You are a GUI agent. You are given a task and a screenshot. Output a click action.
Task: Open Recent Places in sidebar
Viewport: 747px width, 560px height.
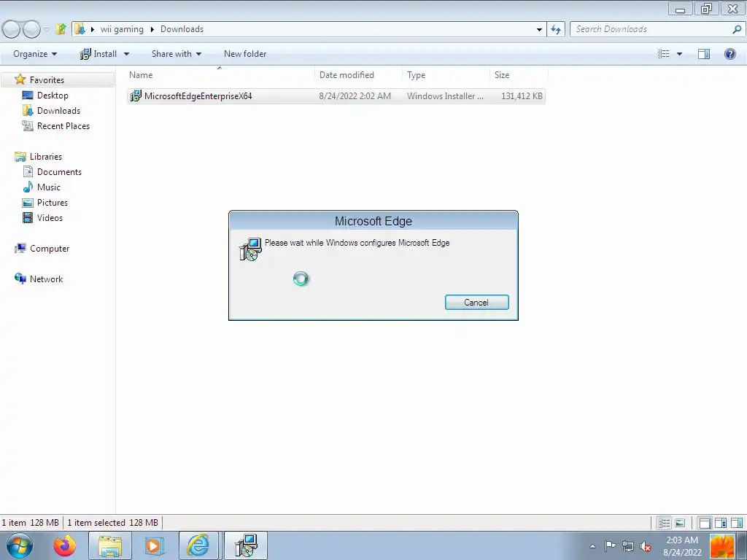point(63,125)
